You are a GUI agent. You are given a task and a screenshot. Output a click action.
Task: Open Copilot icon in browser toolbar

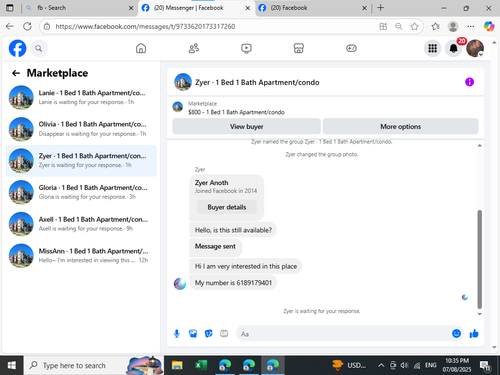point(489,26)
